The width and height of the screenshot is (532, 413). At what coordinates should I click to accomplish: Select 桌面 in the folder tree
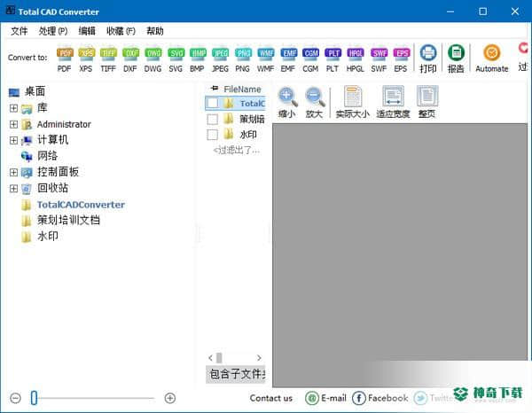click(x=35, y=91)
